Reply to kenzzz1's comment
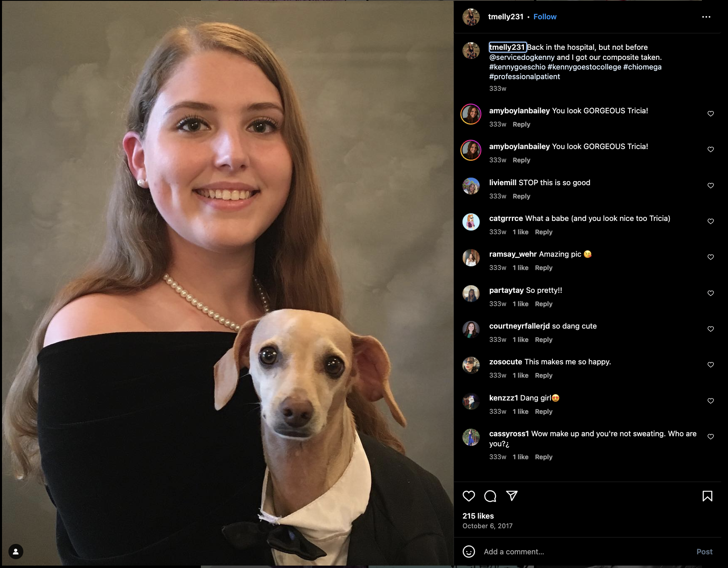 coord(544,412)
